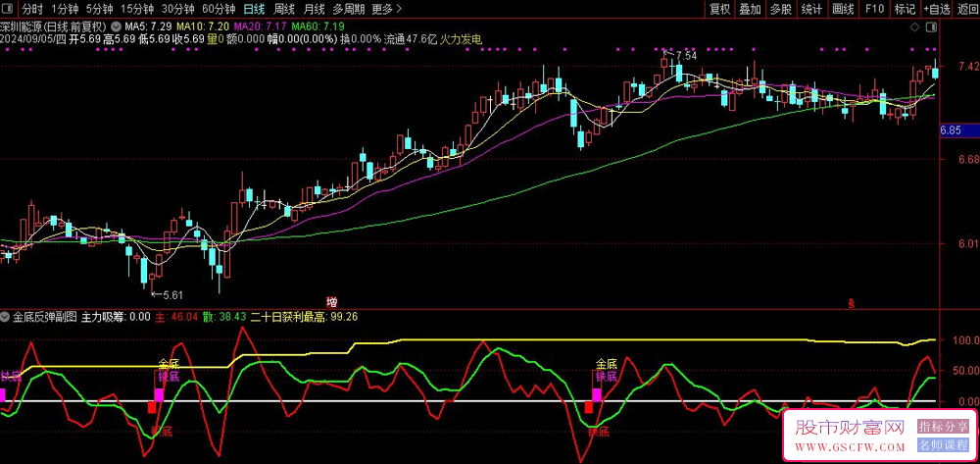Viewport: 980px width, 464px height.
Task: Switch to 周线 weekly chart
Action: click(284, 9)
